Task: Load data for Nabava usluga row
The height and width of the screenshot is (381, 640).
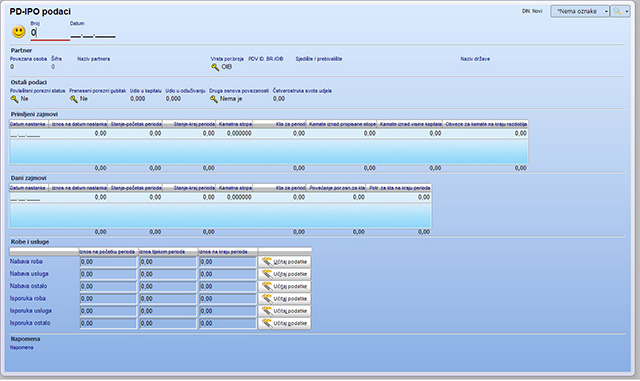Action: (x=284, y=274)
